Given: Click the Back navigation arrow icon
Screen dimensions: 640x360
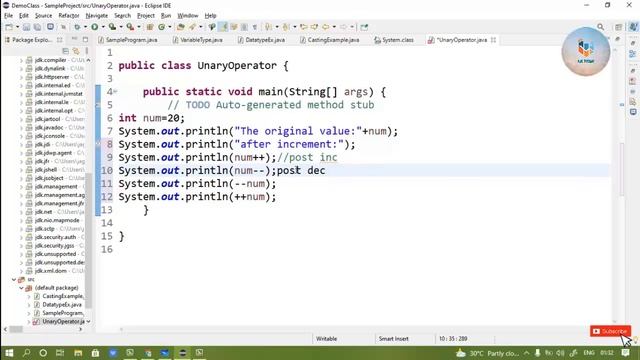Looking at the screenshot, I should (325, 27).
